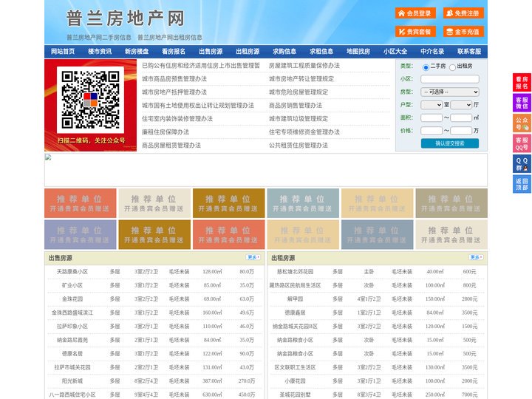
Task: Open 地图找房 in navigation
Action: click(x=358, y=52)
